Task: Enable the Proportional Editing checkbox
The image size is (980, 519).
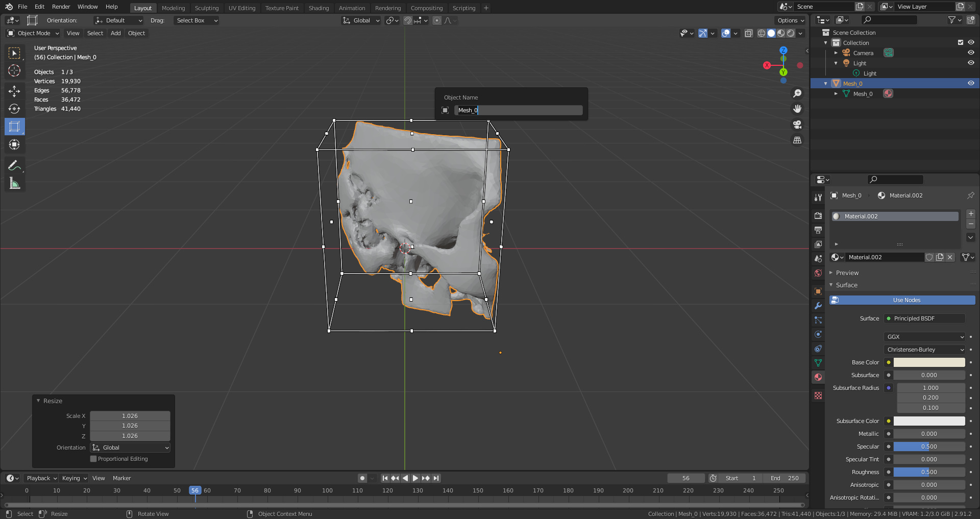Action: (93, 459)
